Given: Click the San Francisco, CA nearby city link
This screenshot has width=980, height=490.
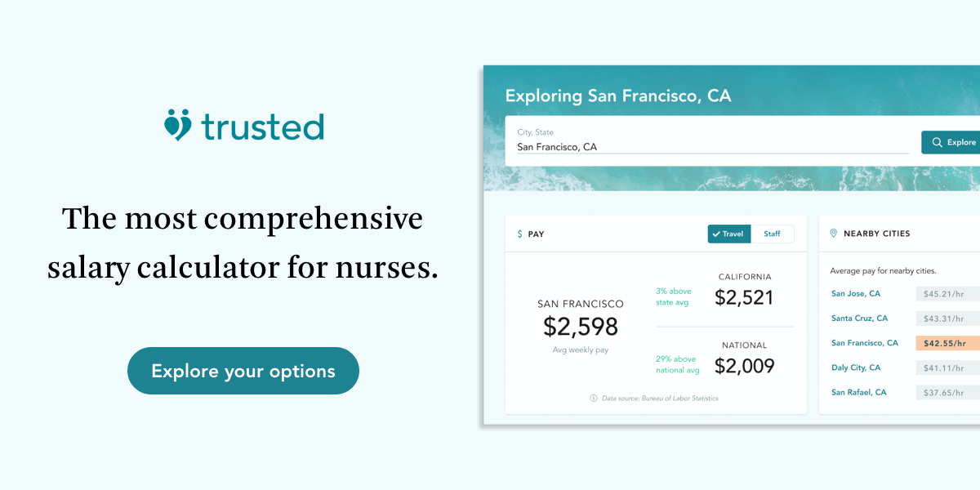Looking at the screenshot, I should 865,343.
